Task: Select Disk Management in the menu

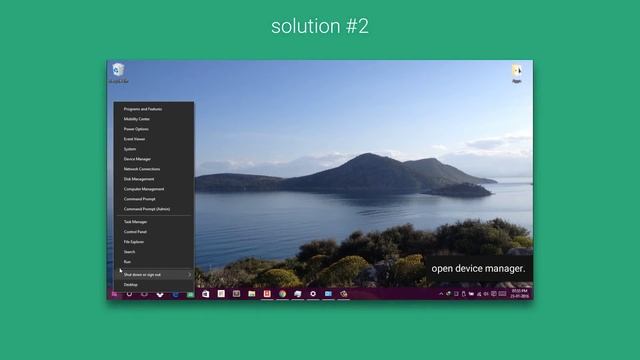Action: pyautogui.click(x=154, y=179)
